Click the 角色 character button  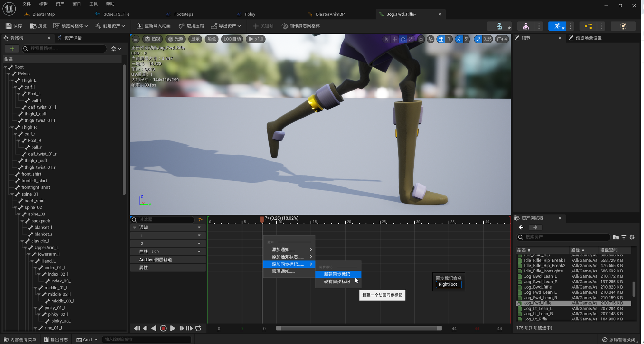click(x=212, y=39)
